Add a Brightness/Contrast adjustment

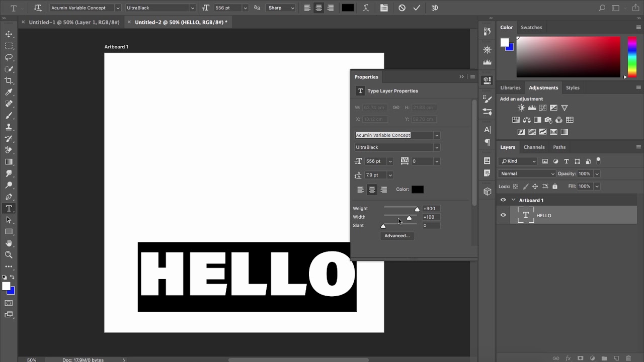click(x=521, y=108)
